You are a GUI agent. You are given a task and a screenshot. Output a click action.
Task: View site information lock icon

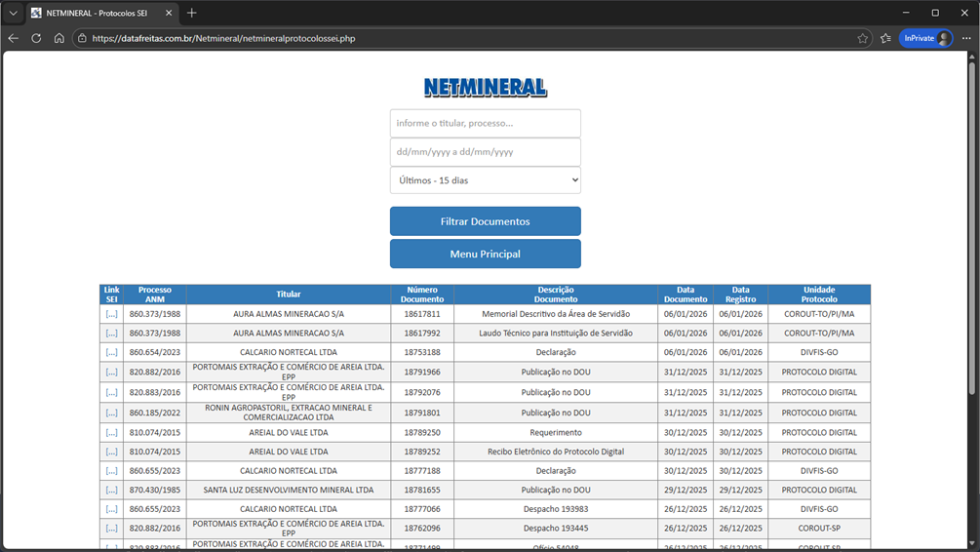[82, 38]
